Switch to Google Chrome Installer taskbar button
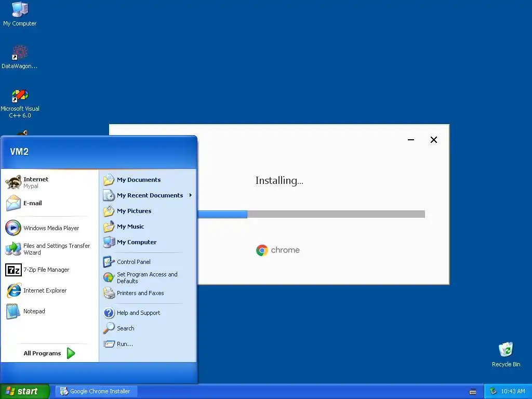The height and width of the screenshot is (399, 532). (x=96, y=392)
